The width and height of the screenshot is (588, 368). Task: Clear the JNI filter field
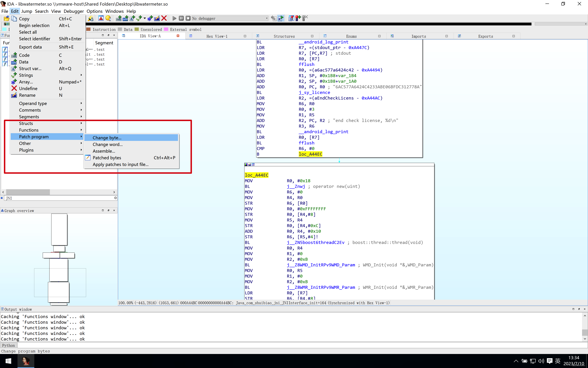[x=115, y=198]
